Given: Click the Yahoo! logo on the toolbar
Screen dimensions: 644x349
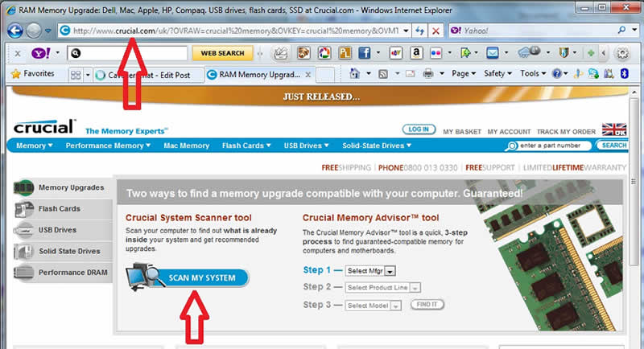Looking at the screenshot, I should pyautogui.click(x=41, y=53).
